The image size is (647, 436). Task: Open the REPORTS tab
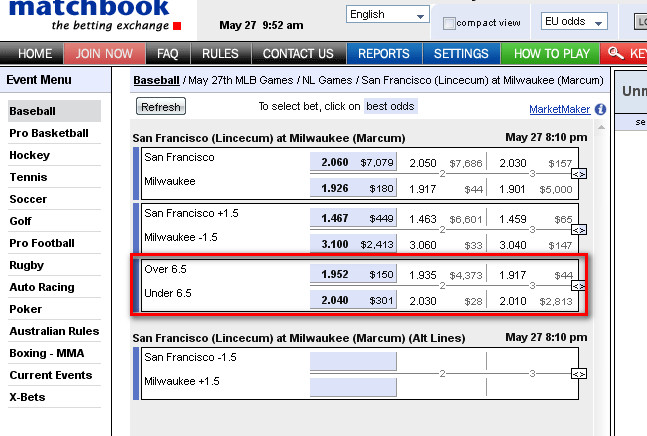click(384, 54)
